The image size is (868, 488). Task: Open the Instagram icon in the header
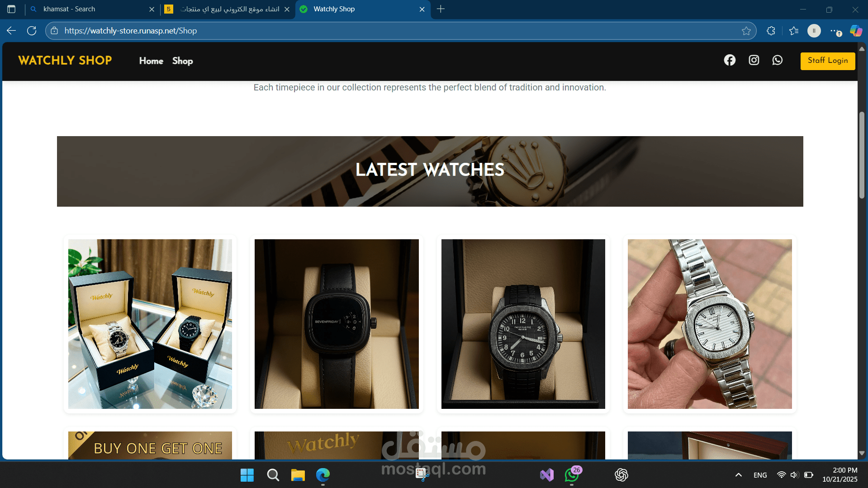tap(754, 60)
